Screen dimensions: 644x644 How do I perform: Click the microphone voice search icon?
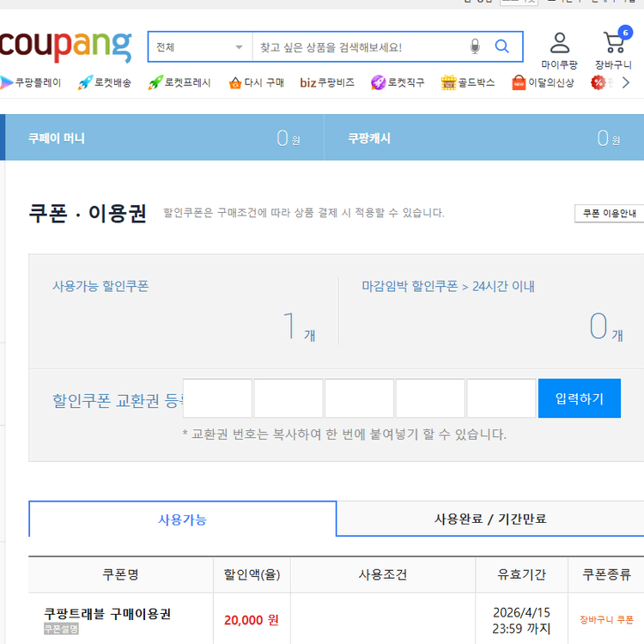click(x=475, y=46)
